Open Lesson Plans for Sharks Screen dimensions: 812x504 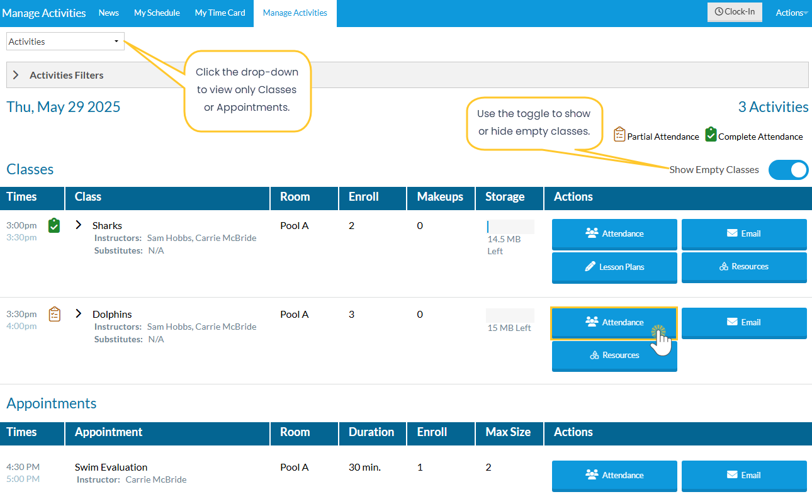coord(614,267)
